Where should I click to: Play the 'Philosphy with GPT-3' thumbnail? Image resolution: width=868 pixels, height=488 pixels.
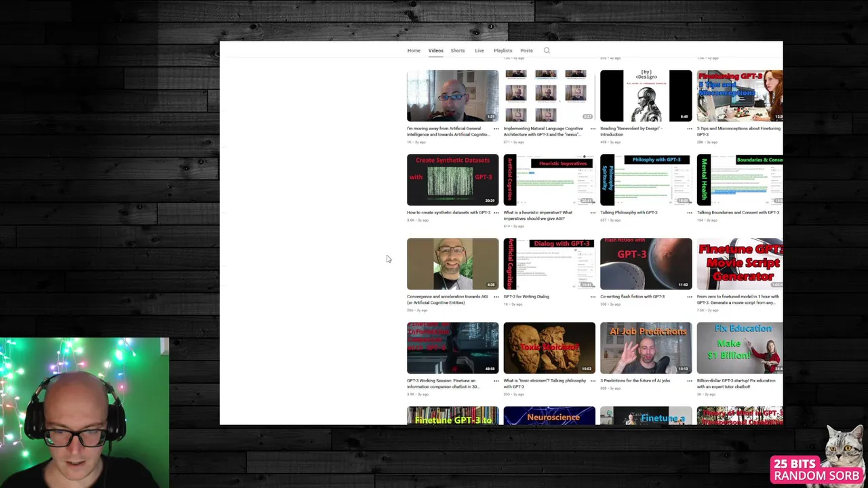pos(646,180)
